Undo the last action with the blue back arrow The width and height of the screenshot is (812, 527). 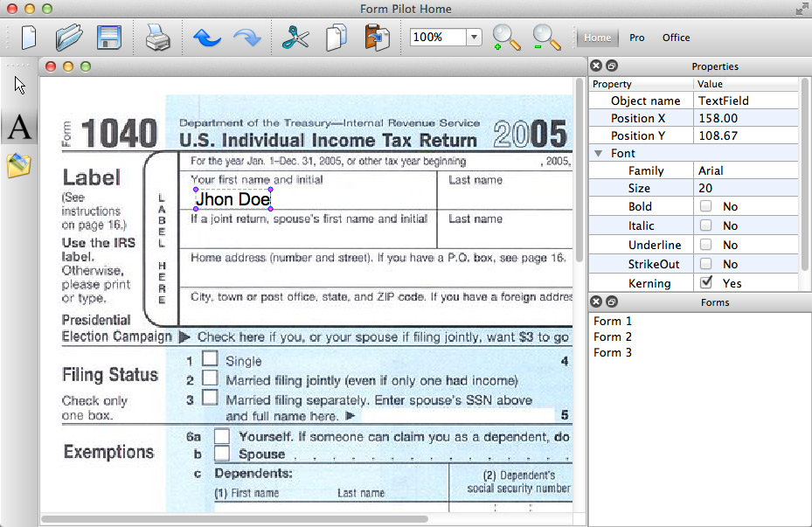[x=206, y=38]
